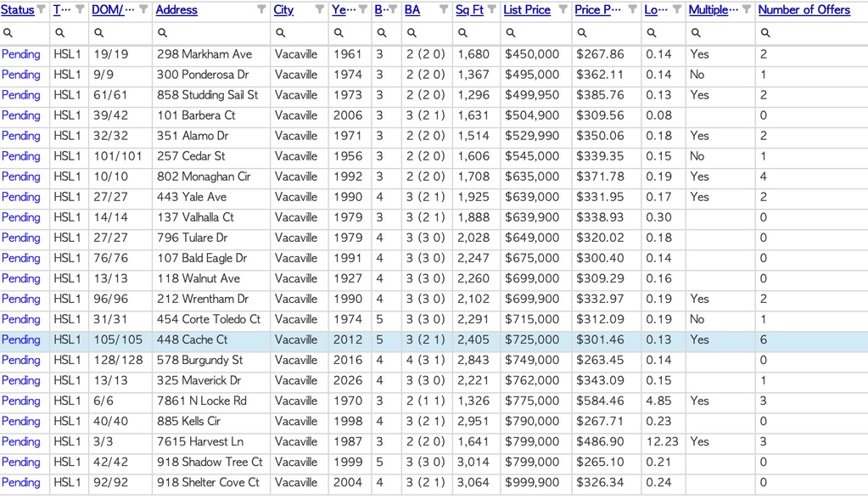Open the filter funnel on List Price column
868x499 pixels.
click(x=563, y=9)
